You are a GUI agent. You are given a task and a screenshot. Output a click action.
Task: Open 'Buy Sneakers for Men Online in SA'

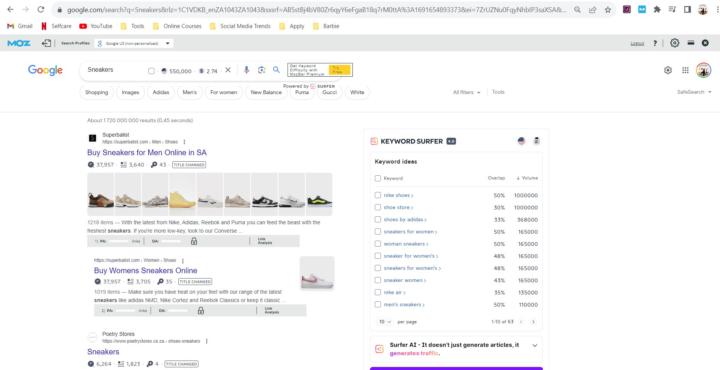click(147, 152)
